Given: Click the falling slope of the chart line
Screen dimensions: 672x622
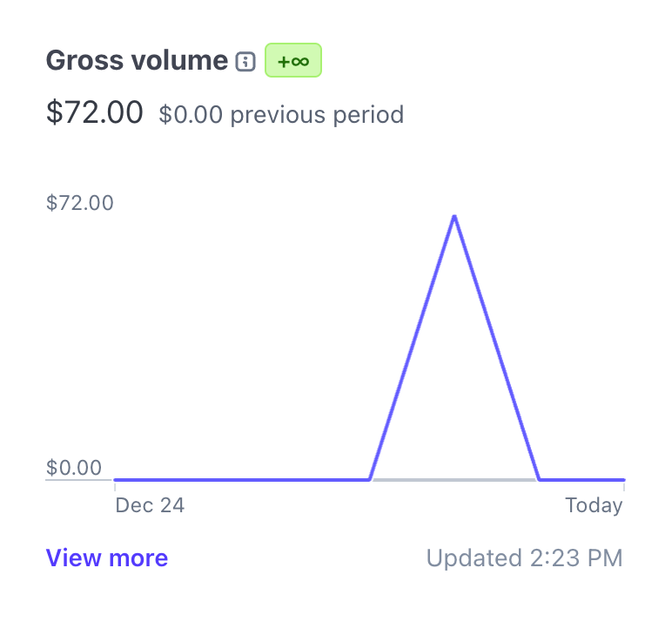Looking at the screenshot, I should tap(497, 348).
